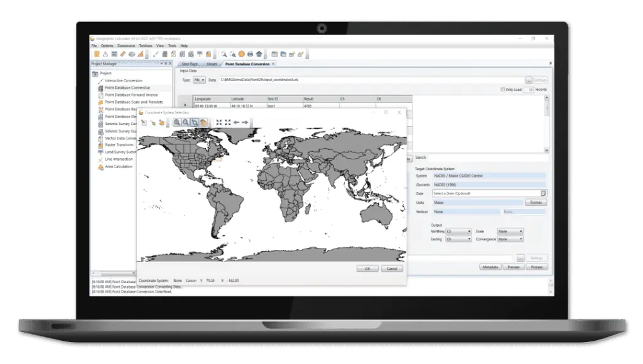Open the Help menu
The height and width of the screenshot is (364, 643).
pos(184,46)
